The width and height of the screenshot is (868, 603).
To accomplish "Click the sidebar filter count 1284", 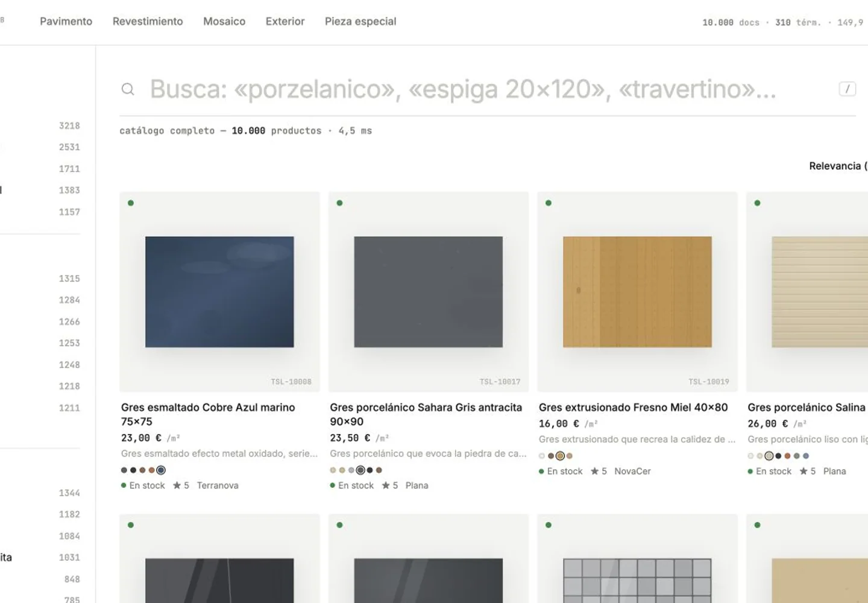I will [x=69, y=300].
